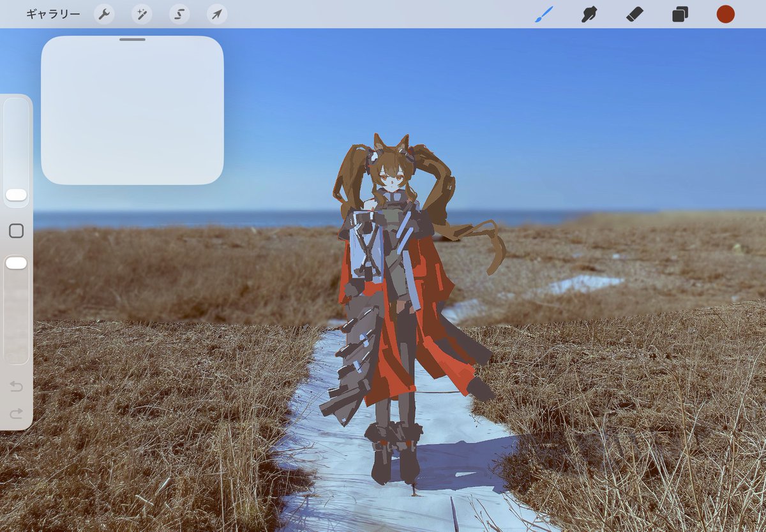Select the Selection S-shaped tool
Screen dimensions: 766x532
pos(179,14)
